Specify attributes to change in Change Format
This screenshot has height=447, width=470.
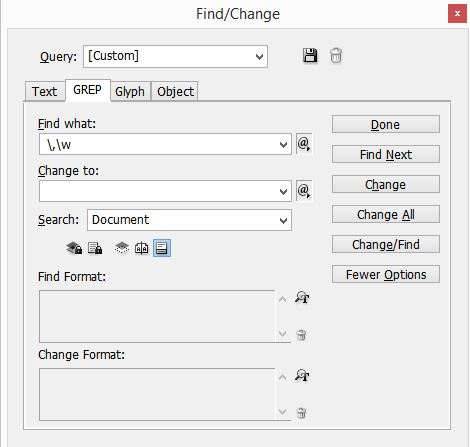(302, 376)
